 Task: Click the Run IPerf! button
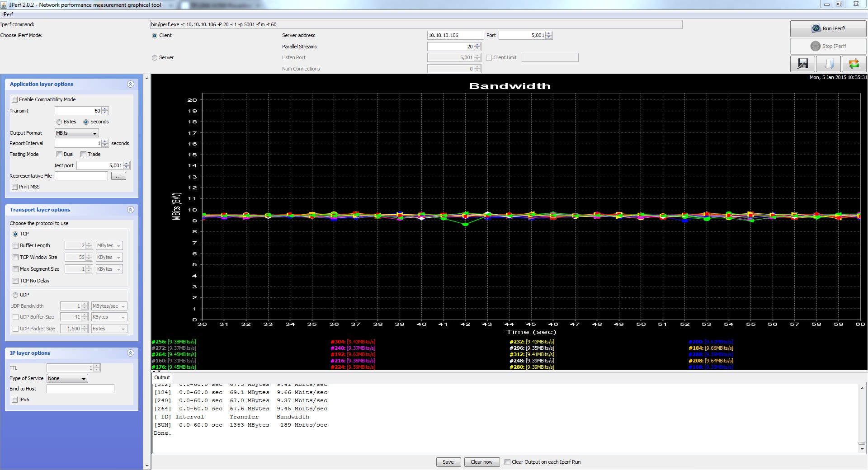(828, 28)
